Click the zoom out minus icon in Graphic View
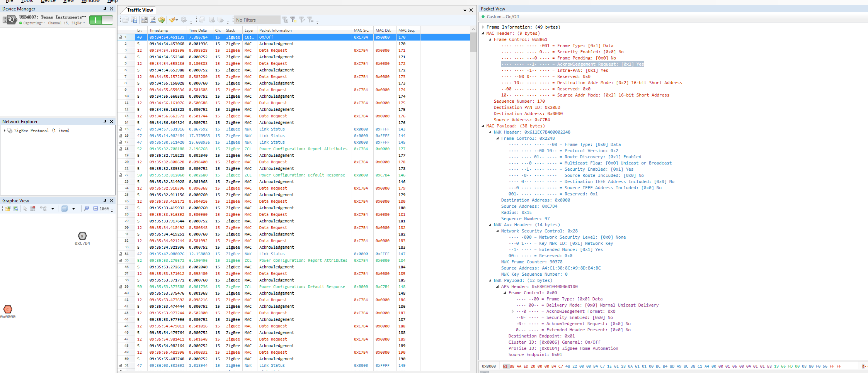This screenshot has width=868, height=373. (x=95, y=209)
